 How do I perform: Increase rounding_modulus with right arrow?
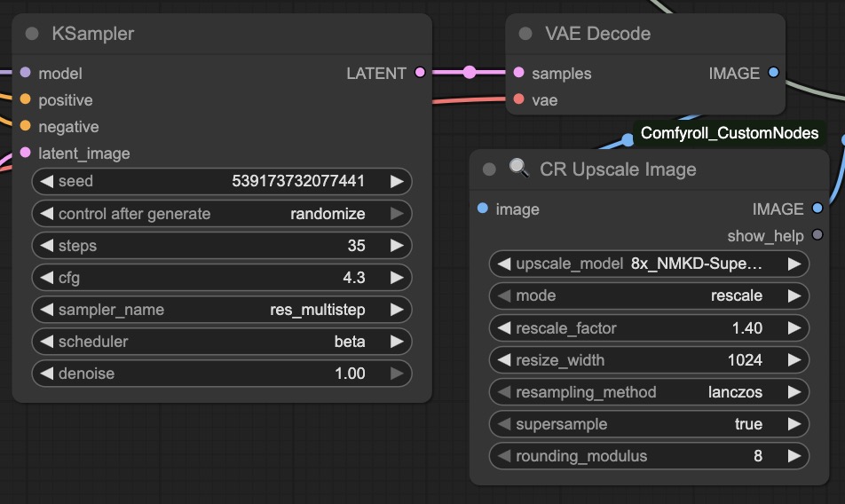[x=794, y=456]
